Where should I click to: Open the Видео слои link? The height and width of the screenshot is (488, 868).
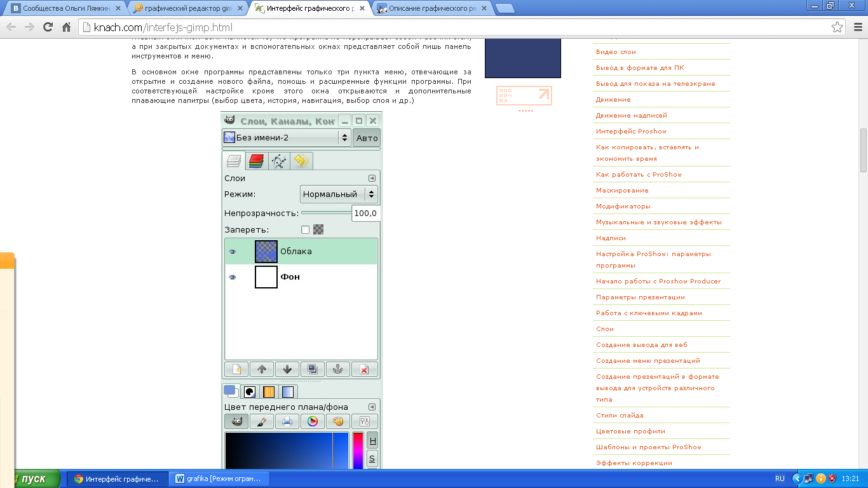[616, 52]
